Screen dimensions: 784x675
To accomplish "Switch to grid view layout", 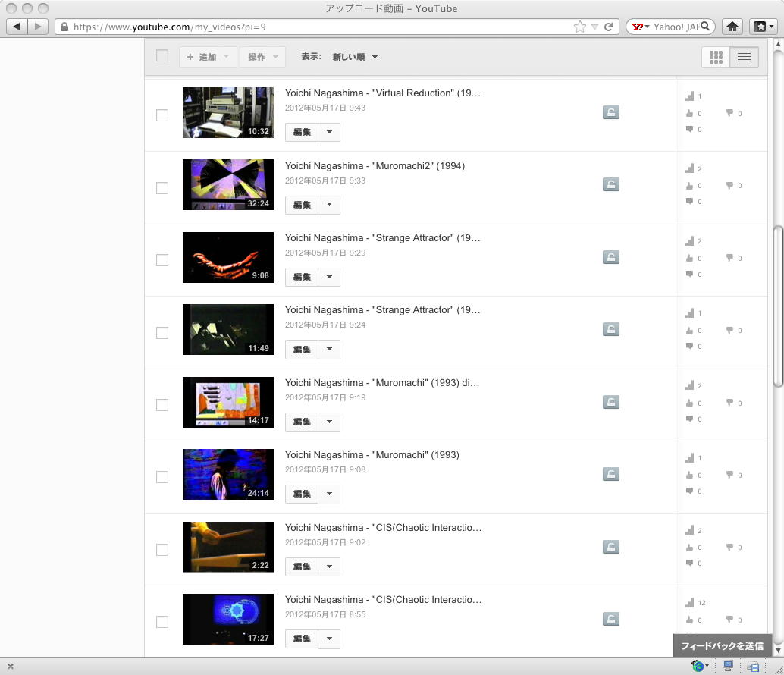I will coord(716,57).
